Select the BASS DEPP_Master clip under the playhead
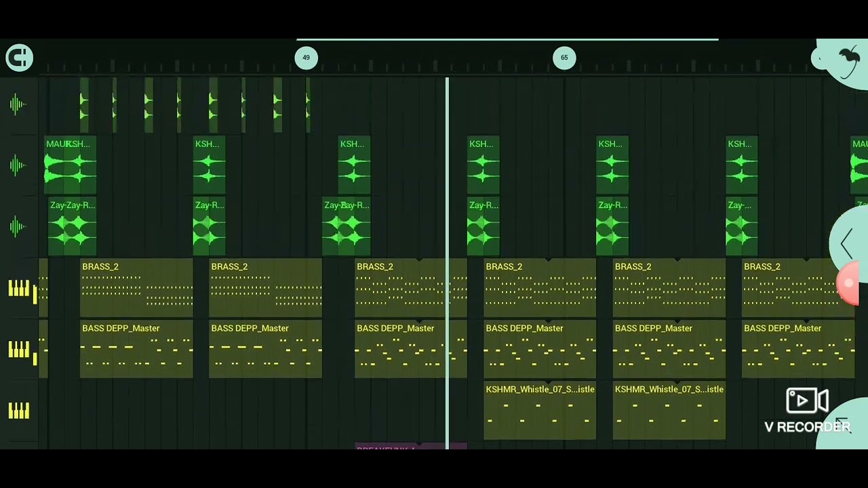Screen dimensions: 868x488 (x=411, y=349)
